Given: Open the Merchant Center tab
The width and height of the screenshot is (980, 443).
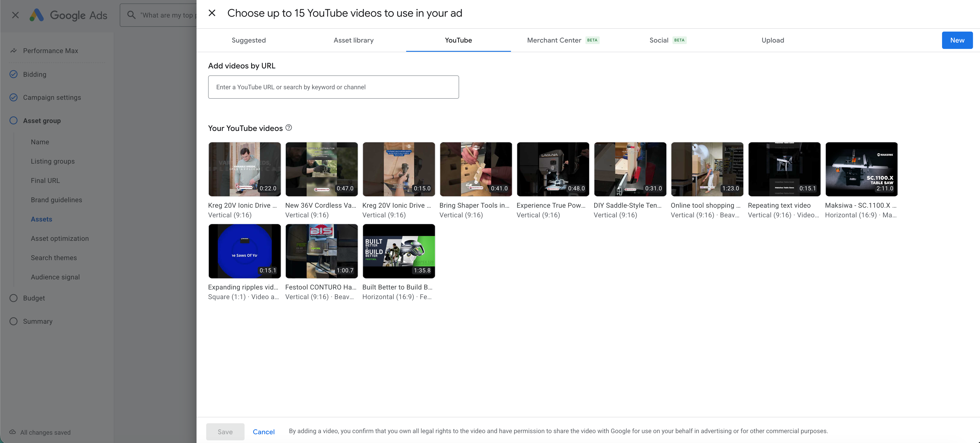Looking at the screenshot, I should point(563,40).
